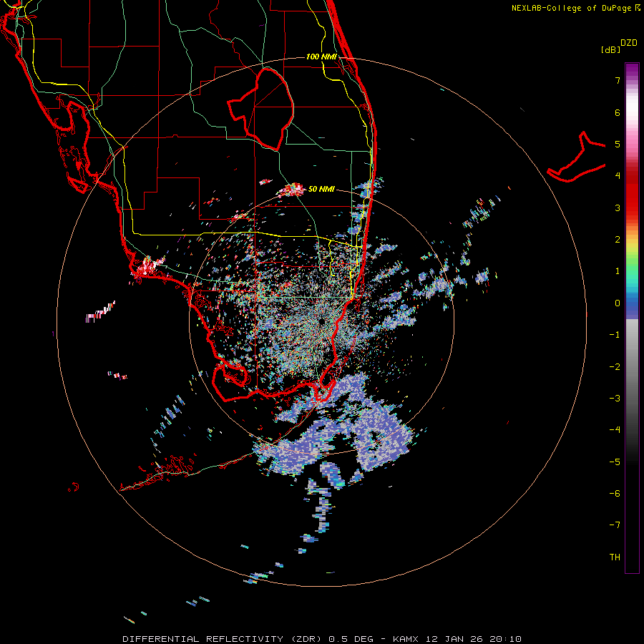Click the ZDR color scale bar
The image size is (644, 644).
coord(632,318)
